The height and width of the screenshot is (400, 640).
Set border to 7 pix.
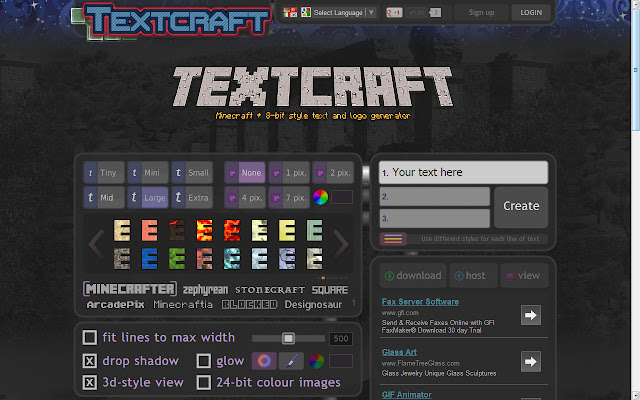point(289,198)
